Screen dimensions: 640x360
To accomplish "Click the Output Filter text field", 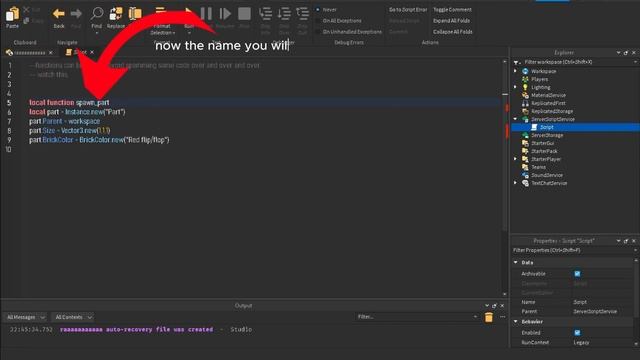I will [x=416, y=317].
